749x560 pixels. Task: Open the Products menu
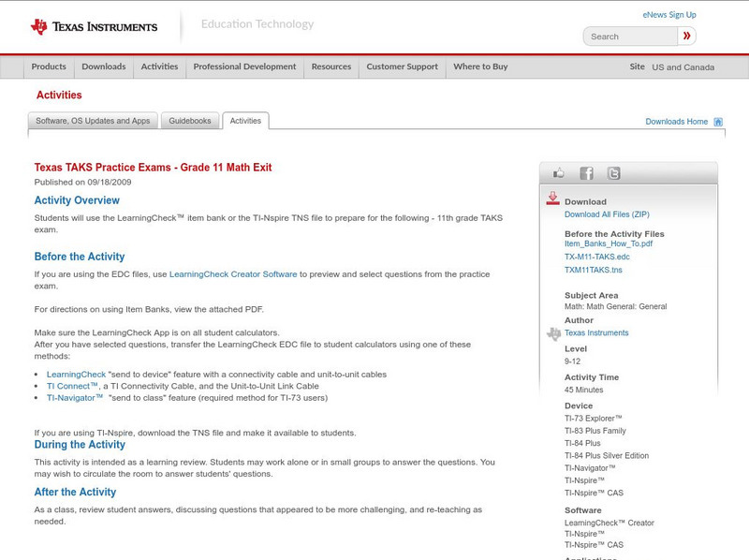(x=49, y=66)
